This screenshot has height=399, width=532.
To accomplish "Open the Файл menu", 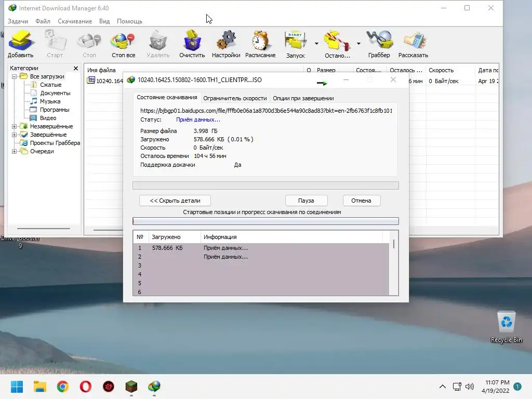I will pos(43,21).
